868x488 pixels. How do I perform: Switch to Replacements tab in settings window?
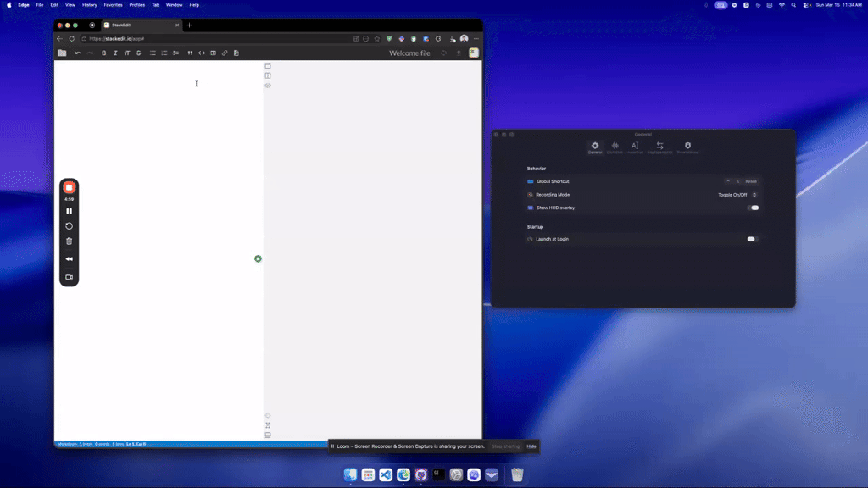[659, 147]
